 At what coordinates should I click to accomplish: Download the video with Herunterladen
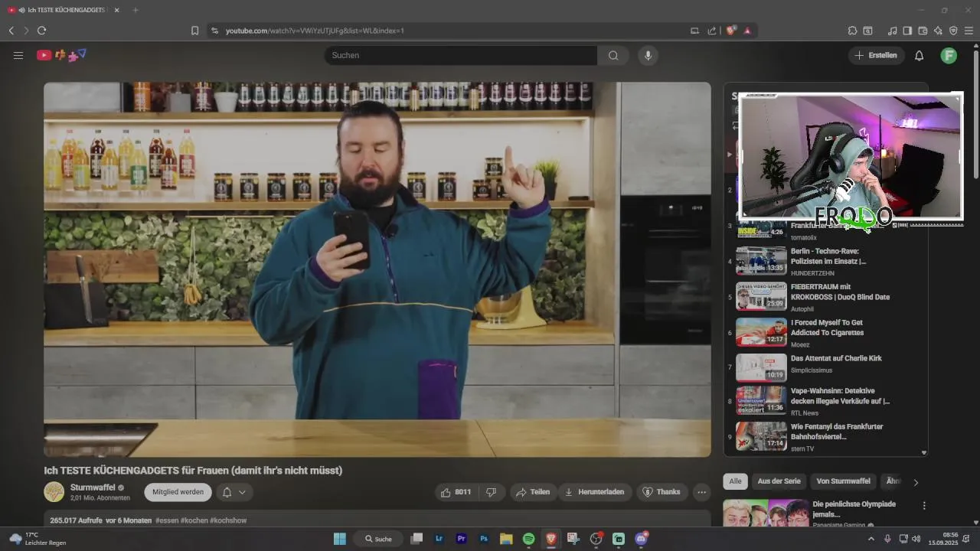click(595, 492)
